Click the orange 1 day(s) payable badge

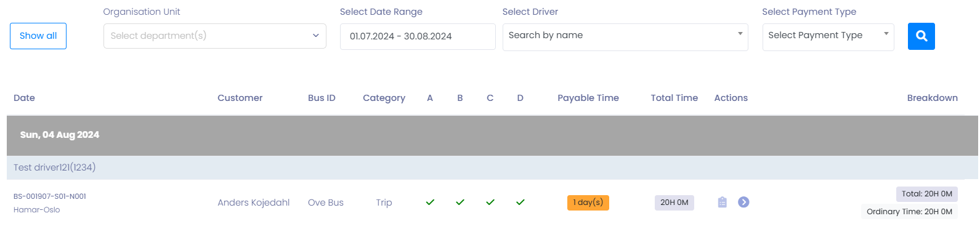click(588, 203)
